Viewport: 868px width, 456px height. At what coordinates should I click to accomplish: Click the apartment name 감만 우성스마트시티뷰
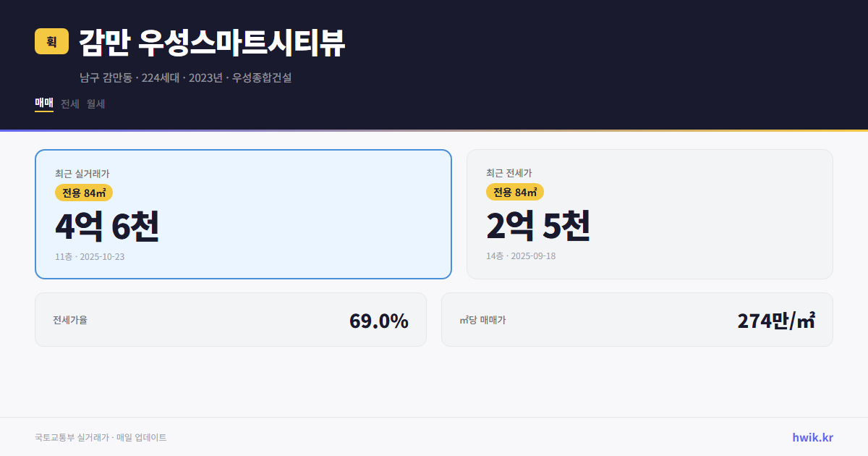211,42
